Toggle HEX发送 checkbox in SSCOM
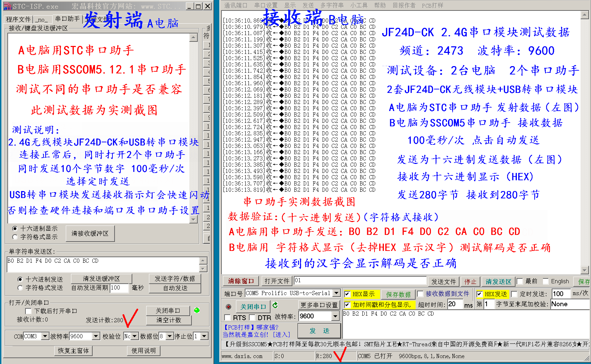591x364 pixels. [x=479, y=294]
